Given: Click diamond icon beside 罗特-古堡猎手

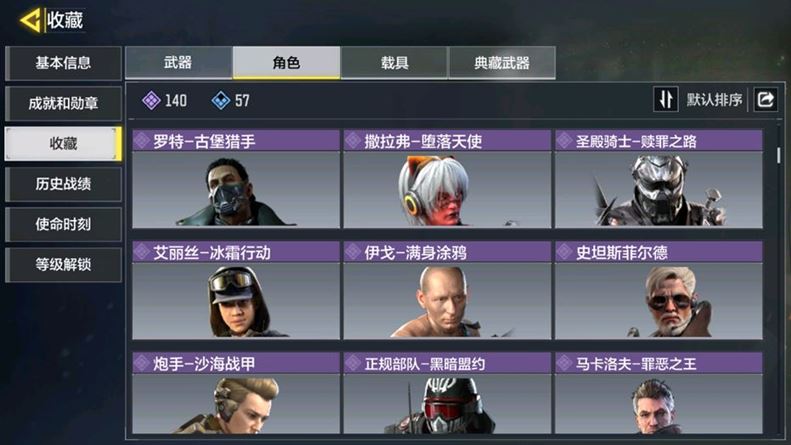Looking at the screenshot, I should click(142, 141).
